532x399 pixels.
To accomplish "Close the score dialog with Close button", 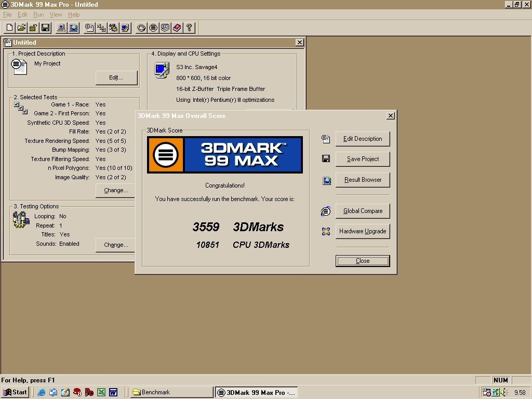I will 363,261.
